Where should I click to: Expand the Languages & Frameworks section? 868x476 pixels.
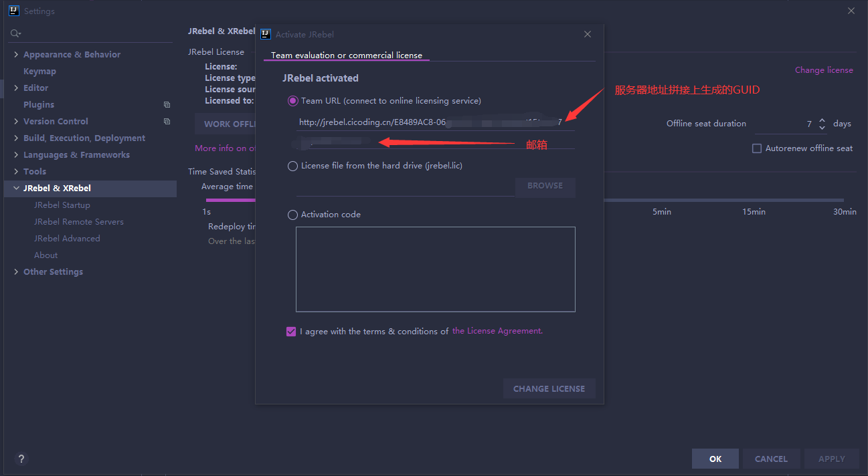(x=16, y=155)
